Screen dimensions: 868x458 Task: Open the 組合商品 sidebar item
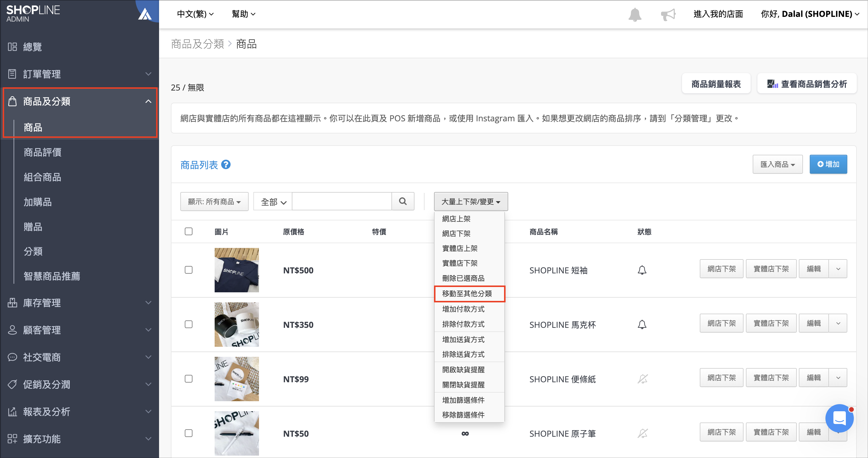(43, 177)
